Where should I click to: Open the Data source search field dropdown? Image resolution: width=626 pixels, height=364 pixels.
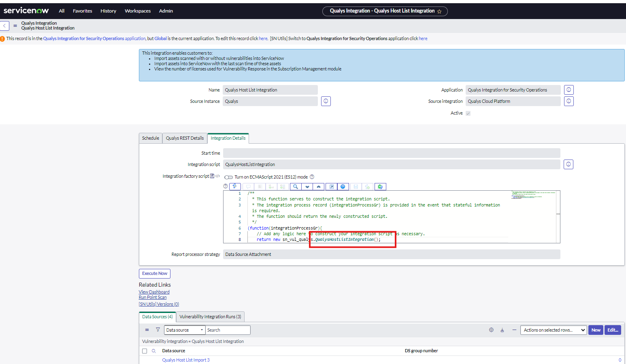[x=184, y=330]
